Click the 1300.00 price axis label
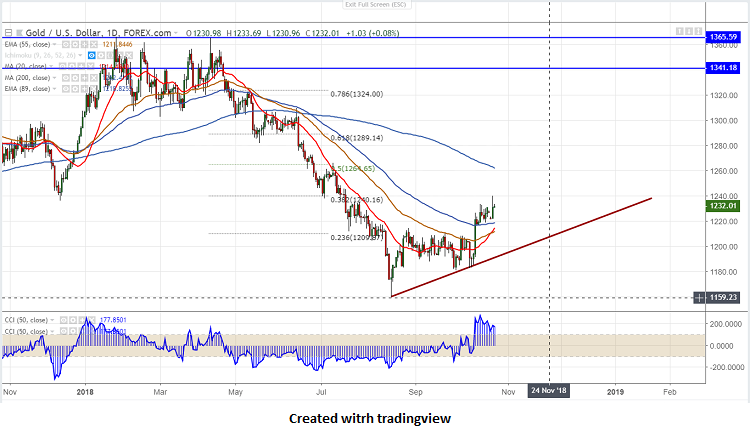 724,121
